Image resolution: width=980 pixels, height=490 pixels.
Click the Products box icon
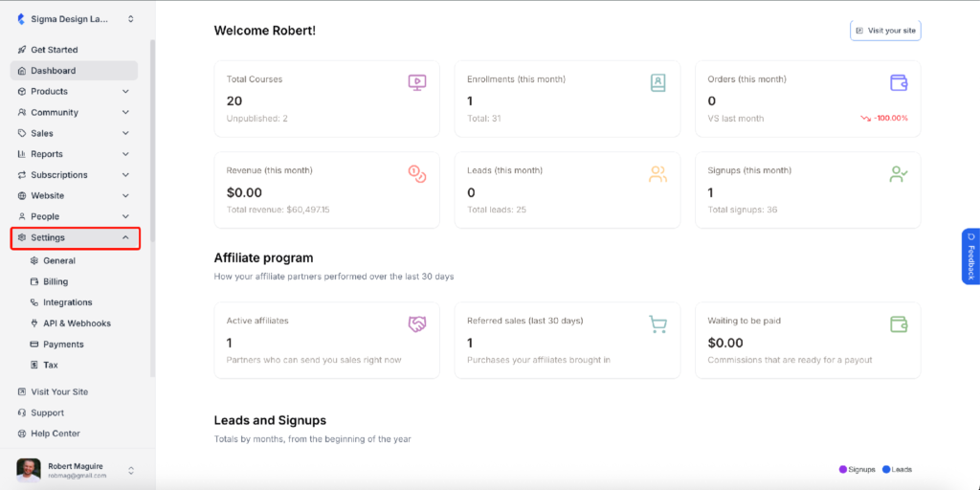23,91
